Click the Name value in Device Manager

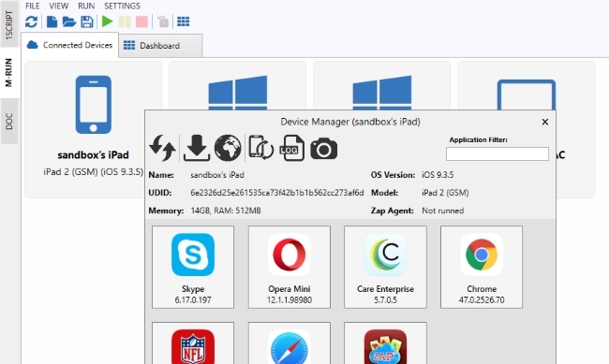point(217,175)
